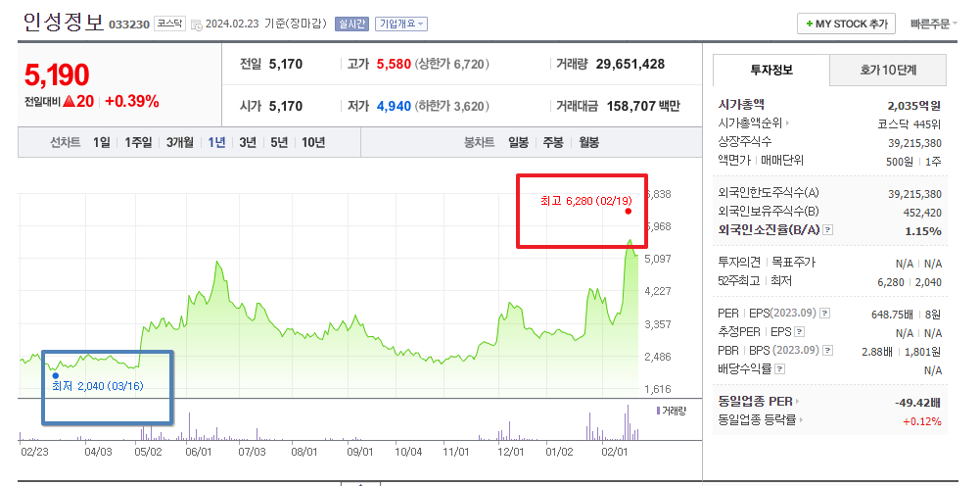
Task: Click the calendar icon next to 2024.02.23 date
Action: (196, 25)
